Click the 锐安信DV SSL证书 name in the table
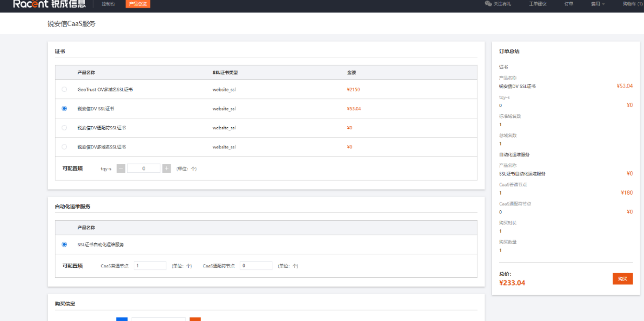Viewport: 644px width, 321px height. point(96,109)
